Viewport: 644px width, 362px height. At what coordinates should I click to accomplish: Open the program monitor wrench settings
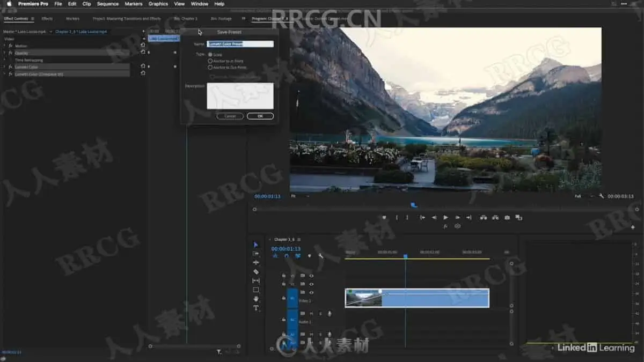[x=602, y=196]
